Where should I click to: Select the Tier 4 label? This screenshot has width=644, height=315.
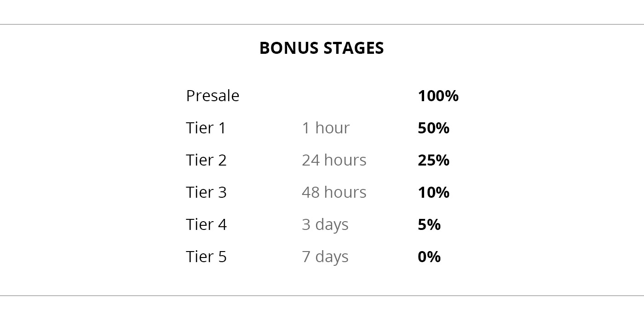(206, 224)
